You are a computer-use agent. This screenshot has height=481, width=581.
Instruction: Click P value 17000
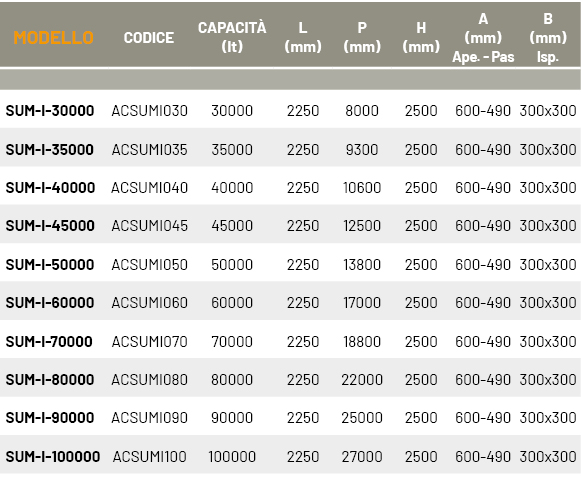point(362,303)
